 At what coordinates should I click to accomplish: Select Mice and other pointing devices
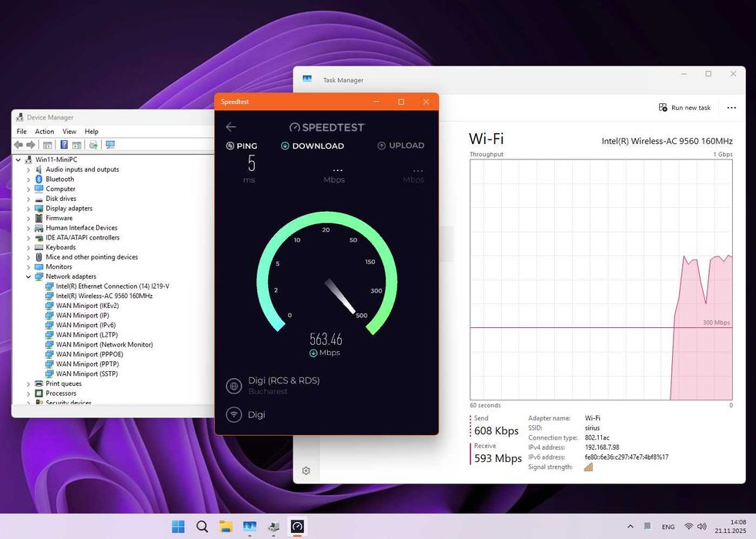[x=92, y=257]
